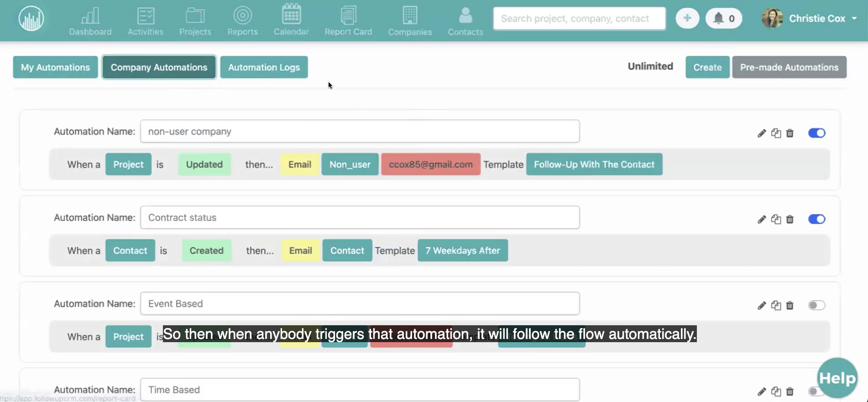The height and width of the screenshot is (402, 868).
Task: Delete the non-user company automation
Action: pos(790,133)
